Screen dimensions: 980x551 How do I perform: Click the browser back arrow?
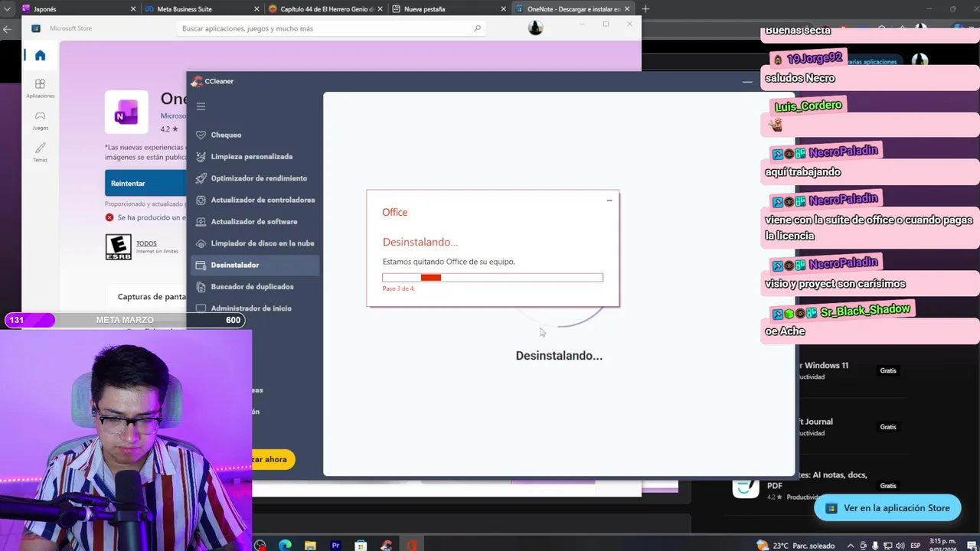[8, 29]
